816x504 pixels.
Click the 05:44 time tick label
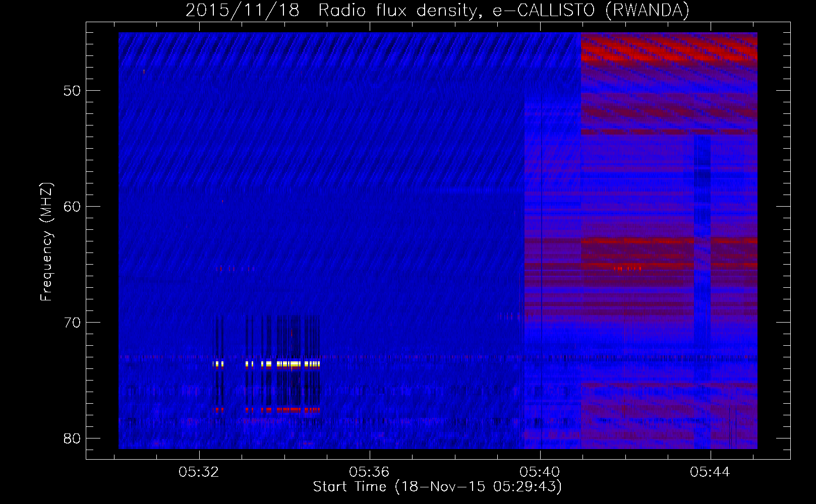711,472
